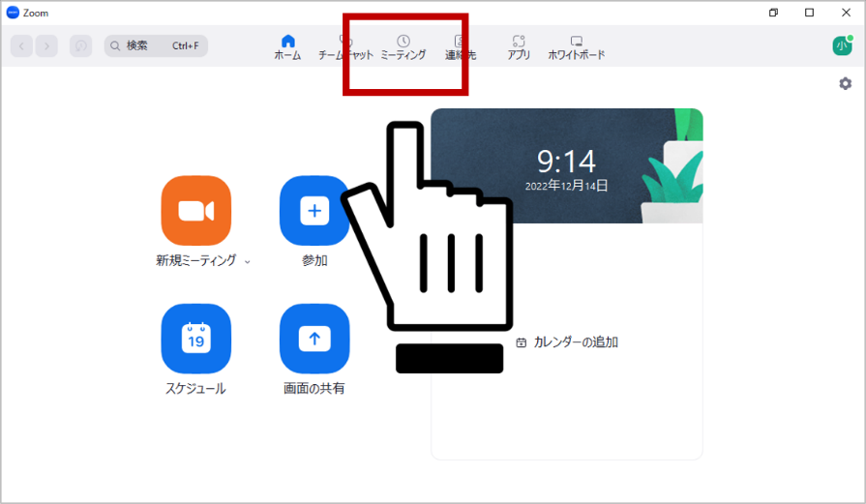Go back with the left arrow button
This screenshot has width=866, height=504.
pos(21,45)
